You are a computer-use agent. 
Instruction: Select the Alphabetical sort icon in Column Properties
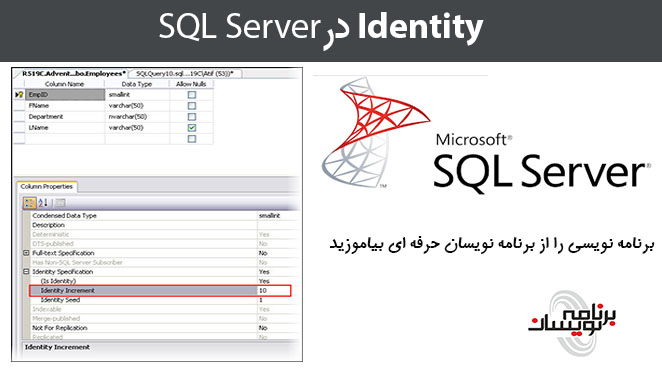tap(43, 203)
